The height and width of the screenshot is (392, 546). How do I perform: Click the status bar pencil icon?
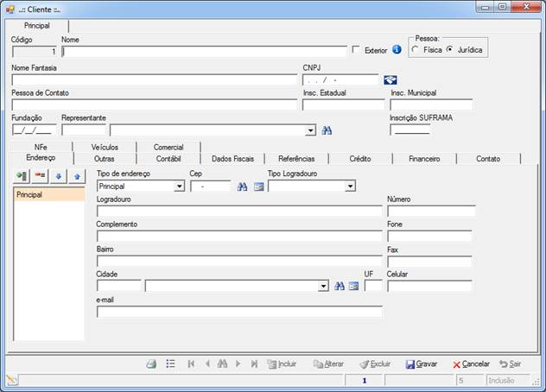point(12,380)
